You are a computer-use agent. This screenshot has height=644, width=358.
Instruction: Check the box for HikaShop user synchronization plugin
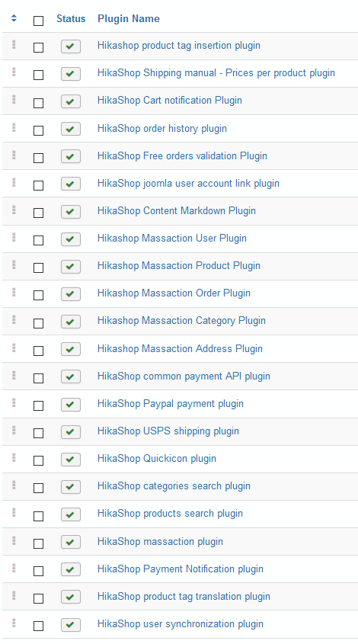point(38,626)
